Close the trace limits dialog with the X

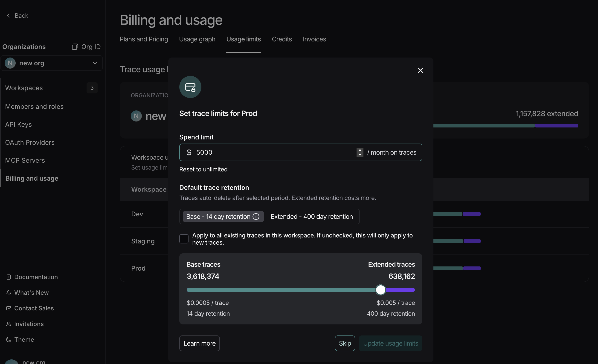[420, 70]
